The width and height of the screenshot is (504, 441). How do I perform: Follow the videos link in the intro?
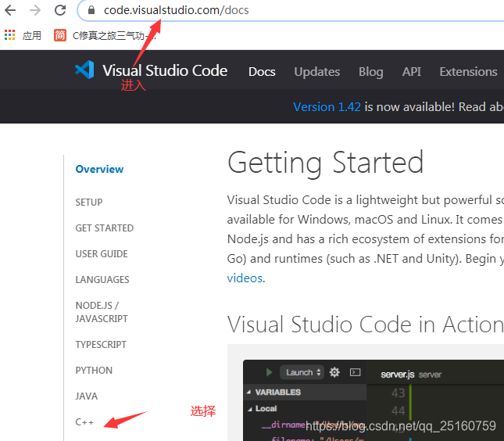(245, 278)
